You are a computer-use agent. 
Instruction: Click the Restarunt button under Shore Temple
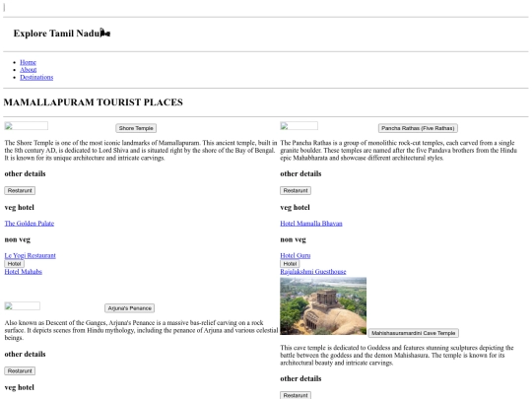pos(20,191)
